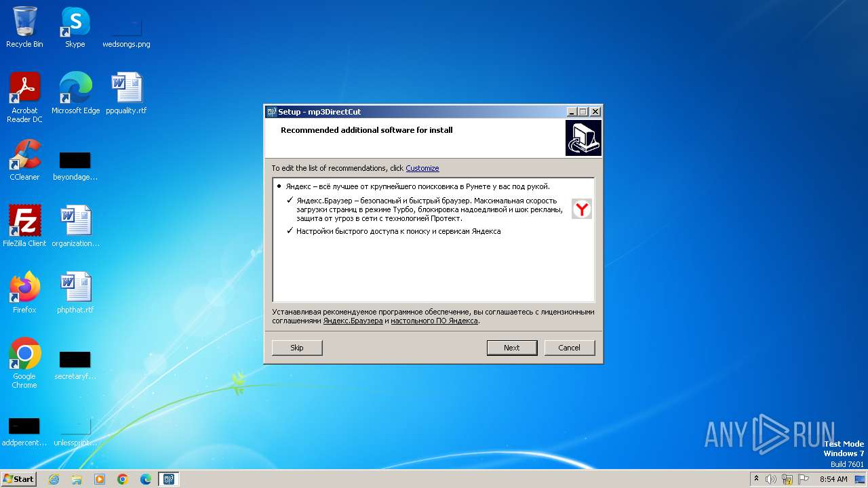Select the ppquality.rtf document
This screenshot has width=868, height=488.
(126, 94)
